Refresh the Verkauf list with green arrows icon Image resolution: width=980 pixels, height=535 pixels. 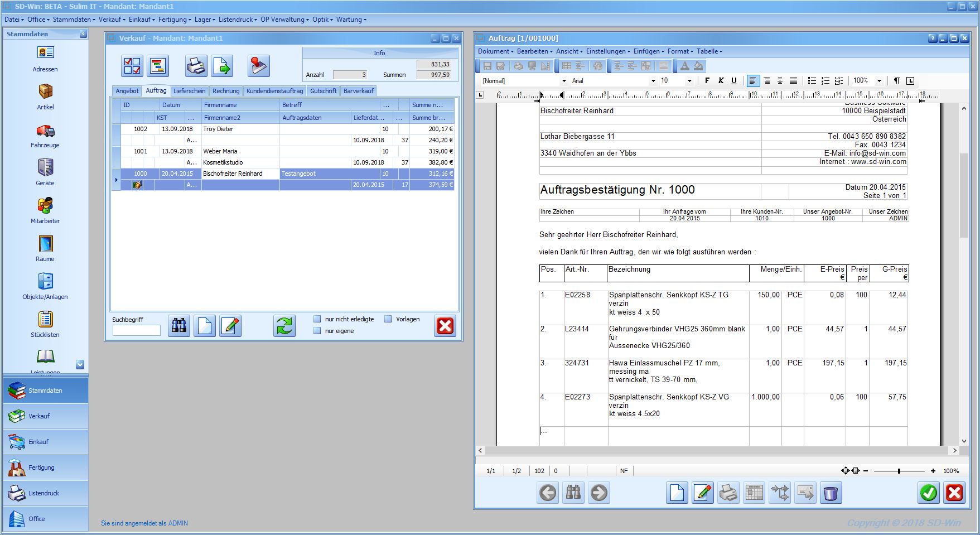(284, 326)
